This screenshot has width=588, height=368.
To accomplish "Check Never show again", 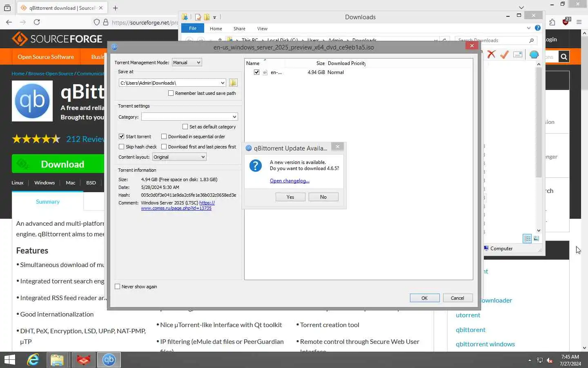I will pyautogui.click(x=118, y=287).
